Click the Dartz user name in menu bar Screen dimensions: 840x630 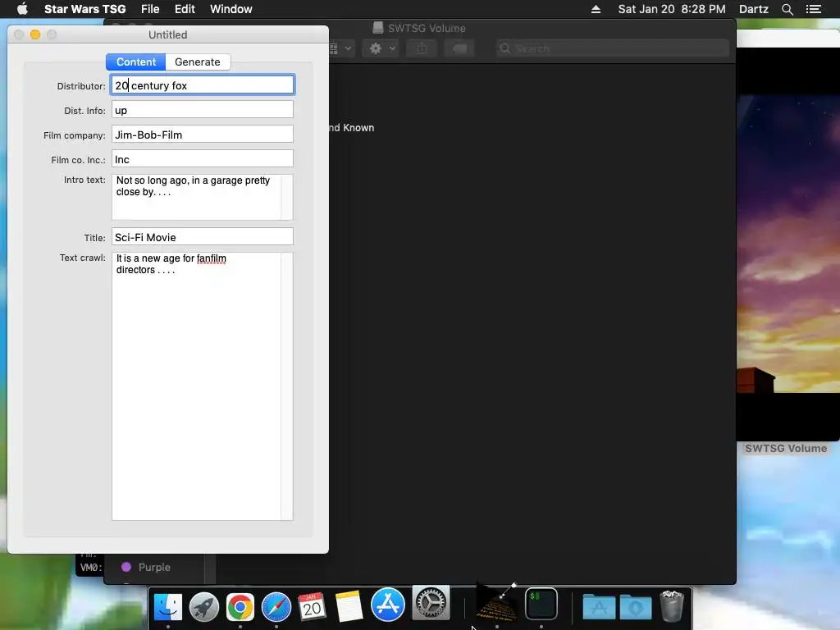pyautogui.click(x=753, y=9)
